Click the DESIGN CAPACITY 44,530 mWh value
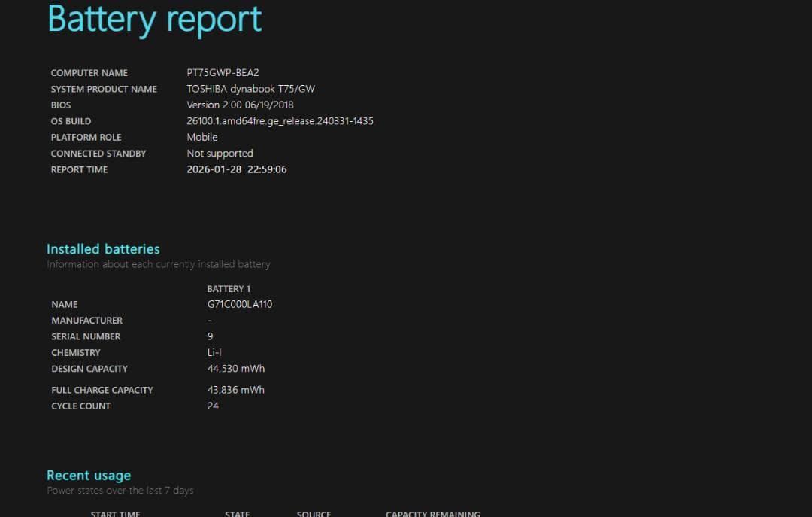 click(235, 368)
